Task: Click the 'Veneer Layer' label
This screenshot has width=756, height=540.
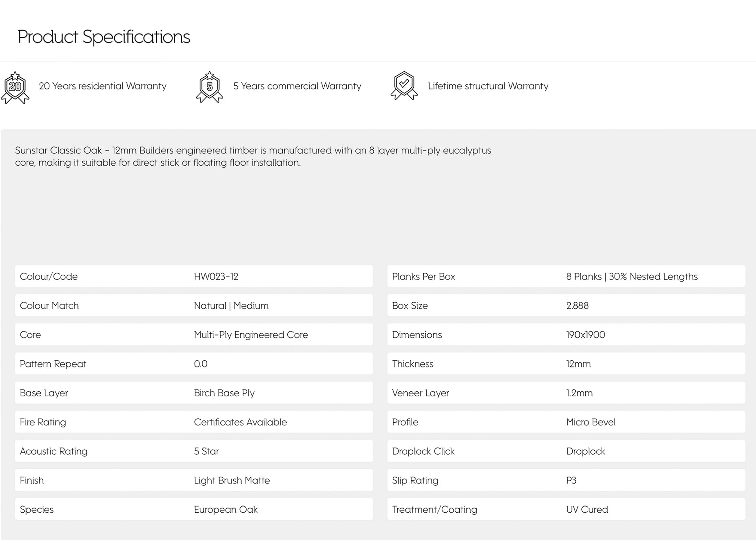Action: tap(420, 393)
